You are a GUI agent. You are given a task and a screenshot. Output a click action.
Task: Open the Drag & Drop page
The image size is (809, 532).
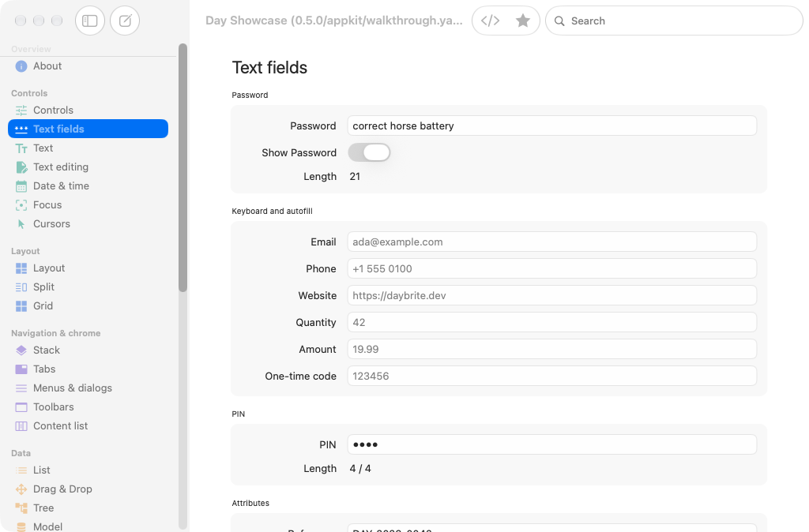(x=88, y=489)
